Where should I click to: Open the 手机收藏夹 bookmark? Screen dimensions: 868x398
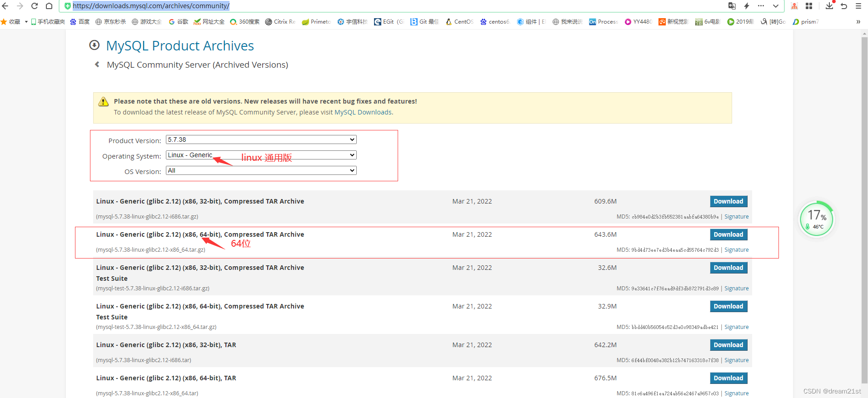(48, 21)
